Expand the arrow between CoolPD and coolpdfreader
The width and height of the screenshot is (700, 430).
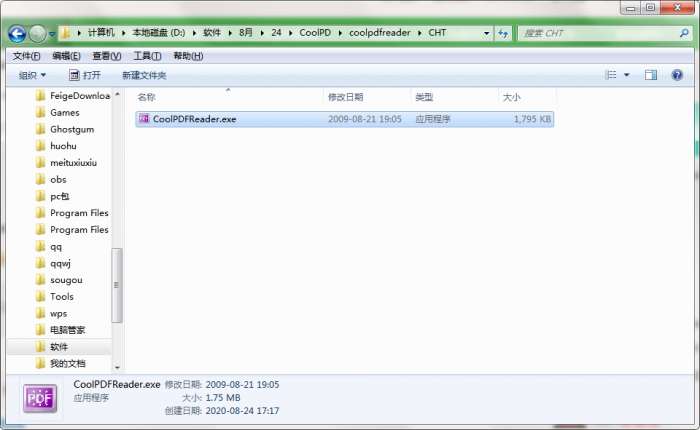[340, 33]
